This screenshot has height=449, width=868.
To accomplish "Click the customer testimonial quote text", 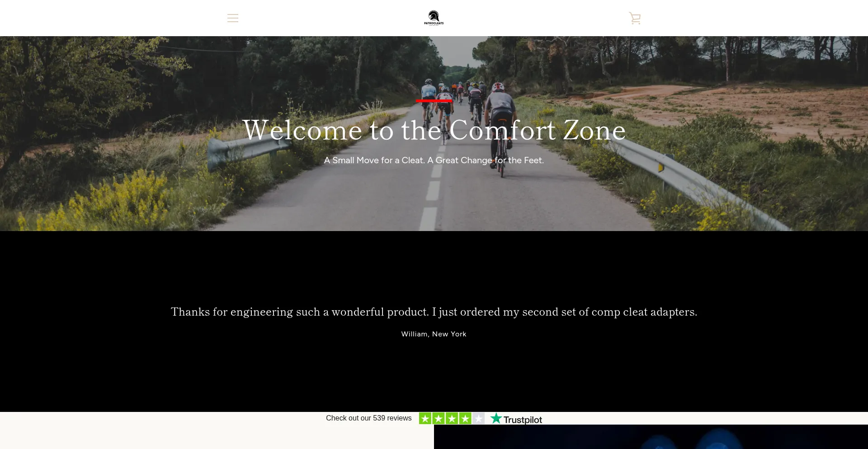I will point(434,312).
